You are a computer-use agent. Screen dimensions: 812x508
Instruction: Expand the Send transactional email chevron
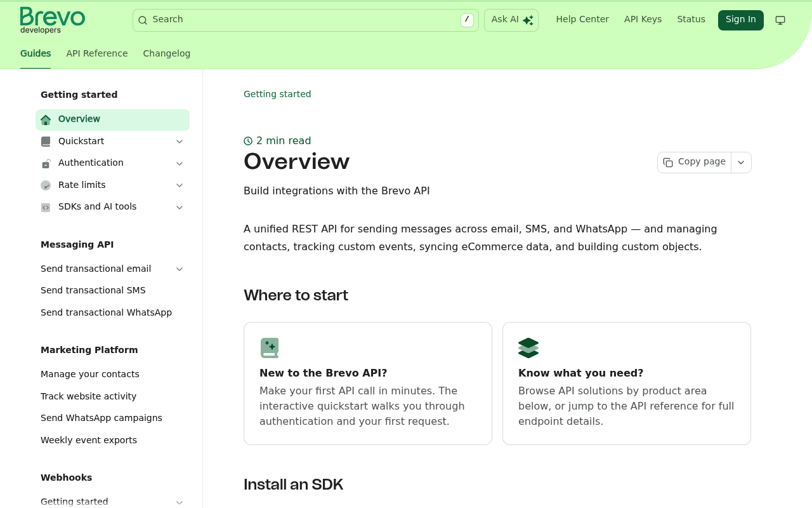(x=180, y=269)
